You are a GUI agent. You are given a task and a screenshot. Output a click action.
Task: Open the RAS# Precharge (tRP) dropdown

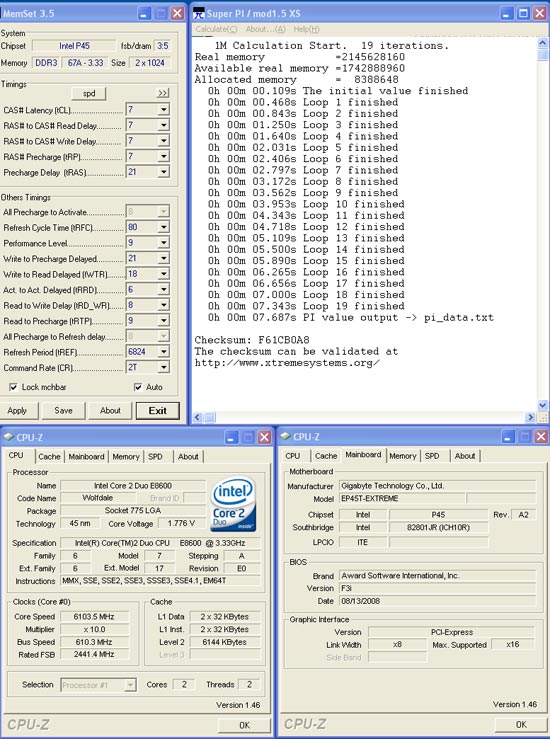click(x=164, y=156)
